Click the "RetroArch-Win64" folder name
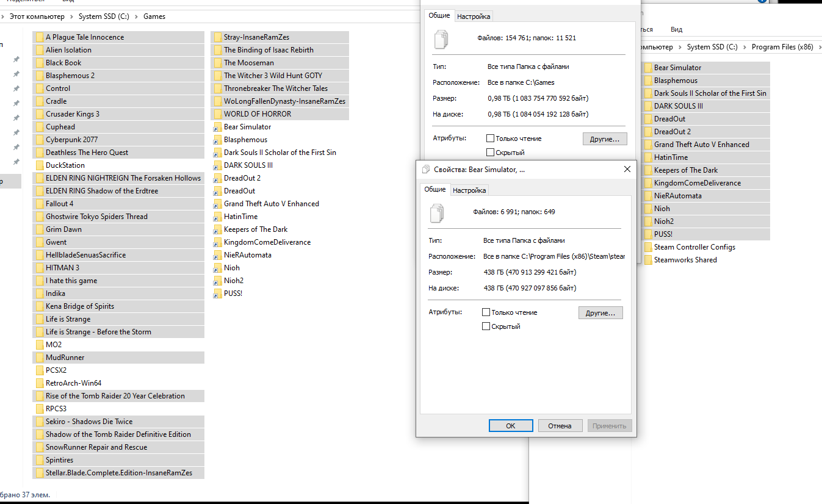Screen dimensions: 822x504 tap(73, 383)
